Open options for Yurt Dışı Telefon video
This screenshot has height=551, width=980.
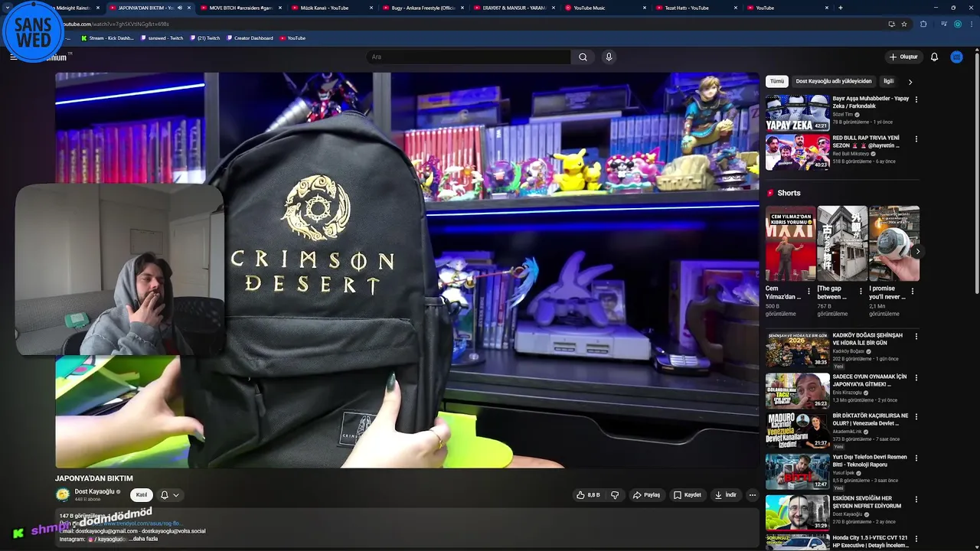click(x=916, y=458)
